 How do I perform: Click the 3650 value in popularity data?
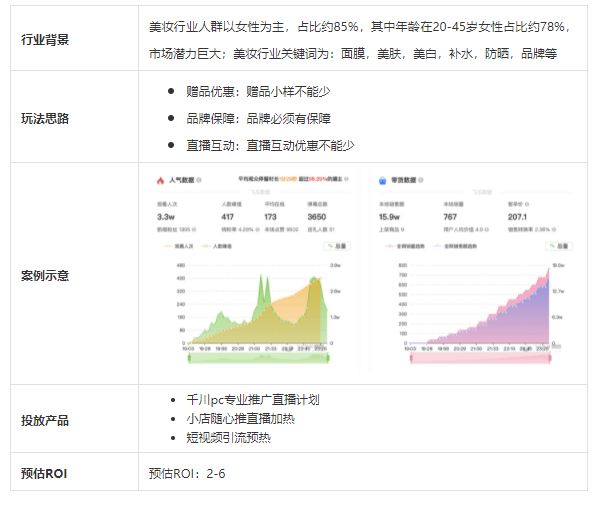pos(317,217)
